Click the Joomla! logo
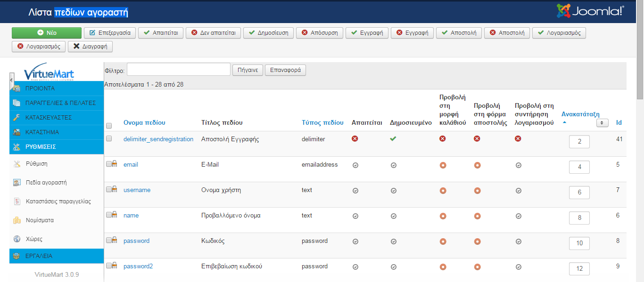 [x=590, y=11]
